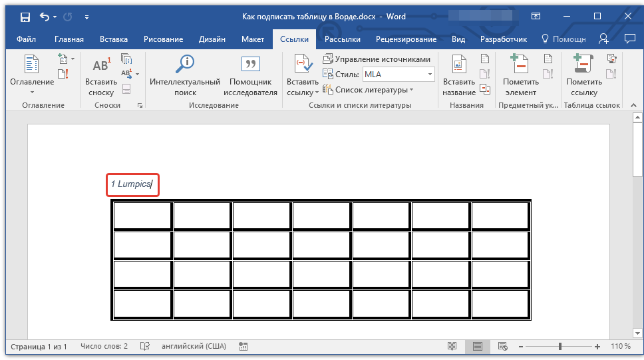
Task: Switch to Read Mode view
Action: 452,347
